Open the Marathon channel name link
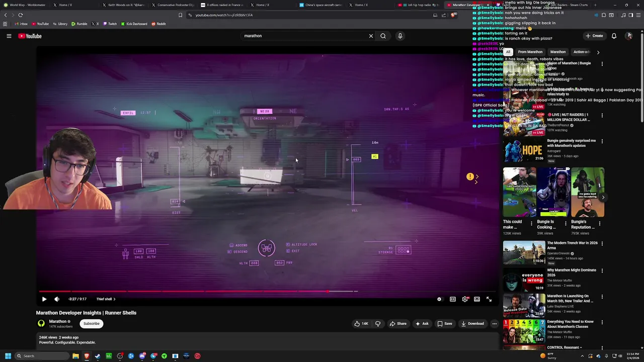Image resolution: width=644 pixels, height=362 pixels. tap(57, 321)
